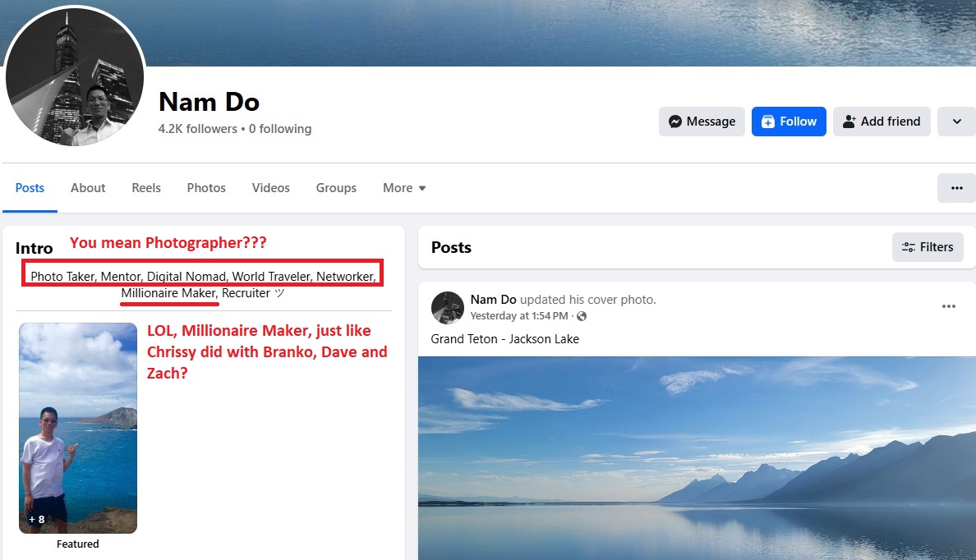Switch to the Posts tab

click(30, 188)
